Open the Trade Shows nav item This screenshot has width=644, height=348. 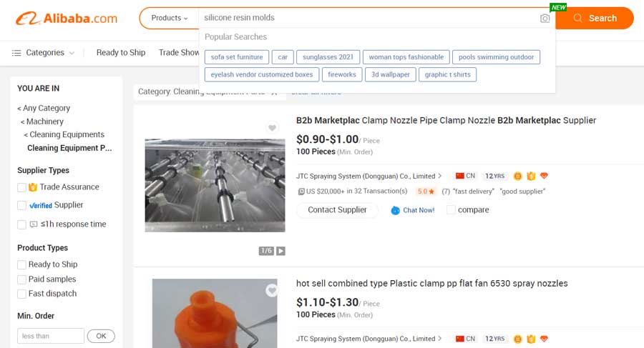pyautogui.click(x=179, y=53)
